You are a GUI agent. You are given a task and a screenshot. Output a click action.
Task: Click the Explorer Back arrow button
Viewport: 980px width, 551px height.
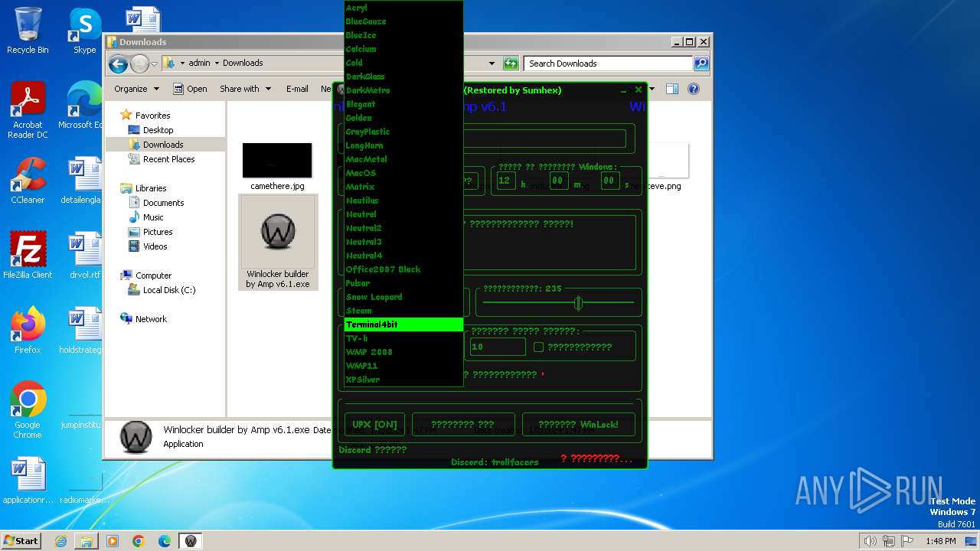(118, 64)
